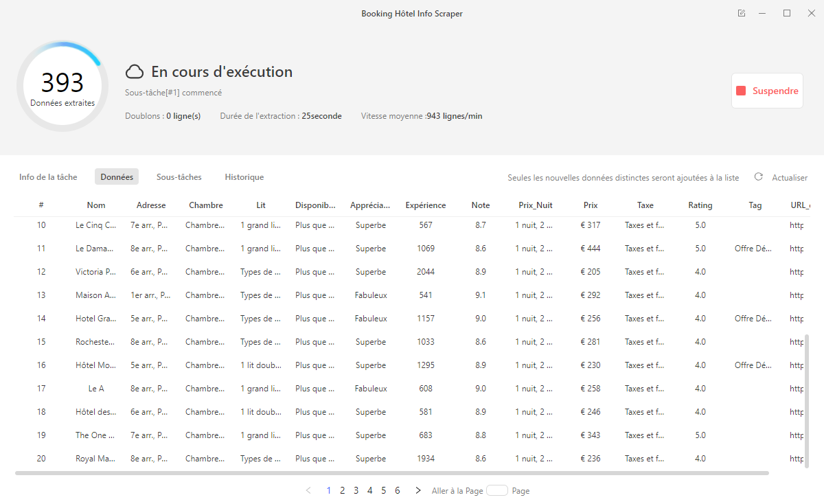Click the cloud execution status icon

(x=135, y=72)
